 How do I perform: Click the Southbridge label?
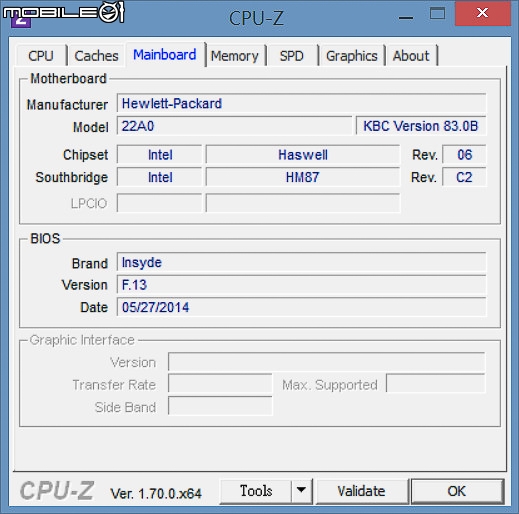72,177
